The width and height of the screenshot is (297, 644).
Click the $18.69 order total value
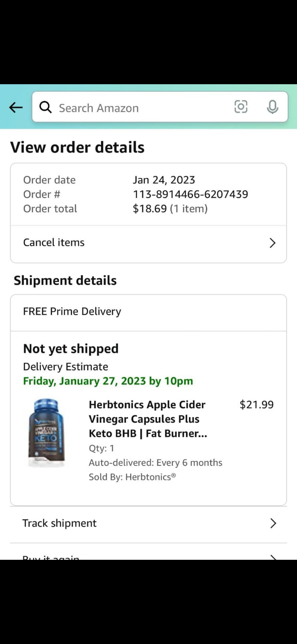[x=150, y=209]
